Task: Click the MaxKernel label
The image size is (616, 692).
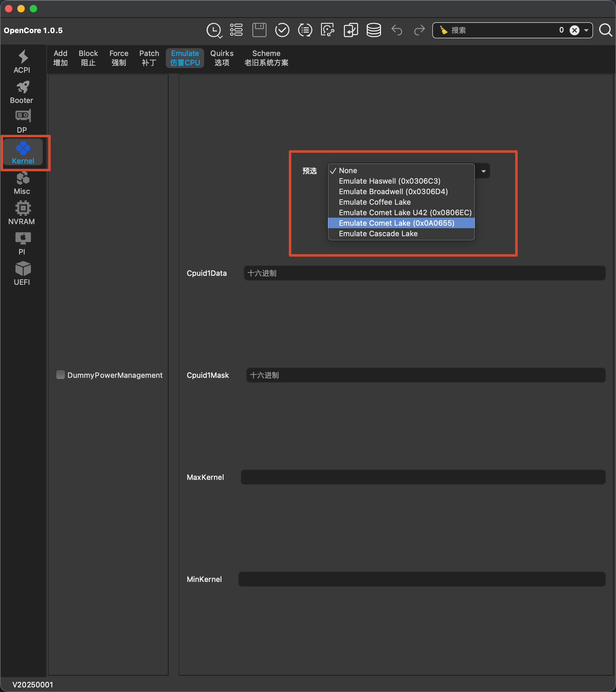Action: pos(205,477)
